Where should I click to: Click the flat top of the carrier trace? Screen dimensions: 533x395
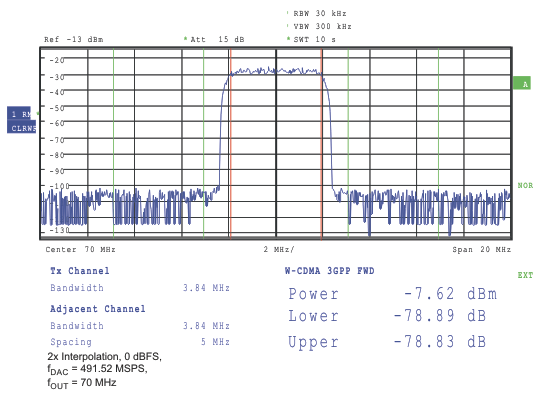(276, 71)
